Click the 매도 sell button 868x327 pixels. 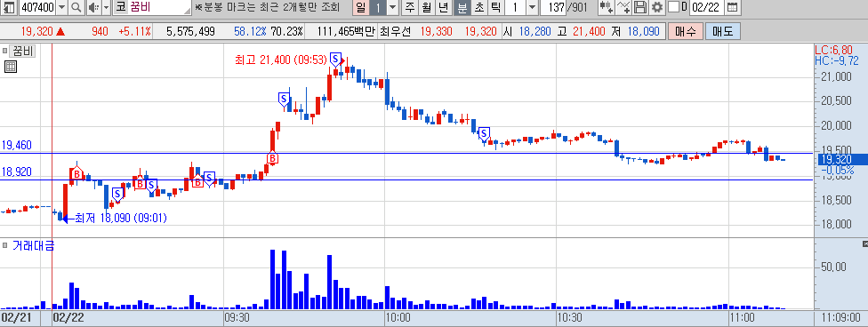click(722, 31)
